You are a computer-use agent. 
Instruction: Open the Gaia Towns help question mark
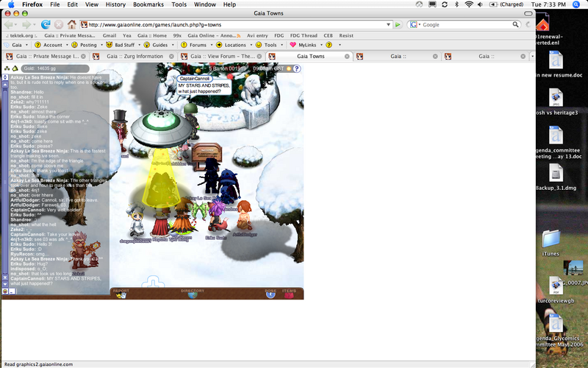[x=297, y=68]
